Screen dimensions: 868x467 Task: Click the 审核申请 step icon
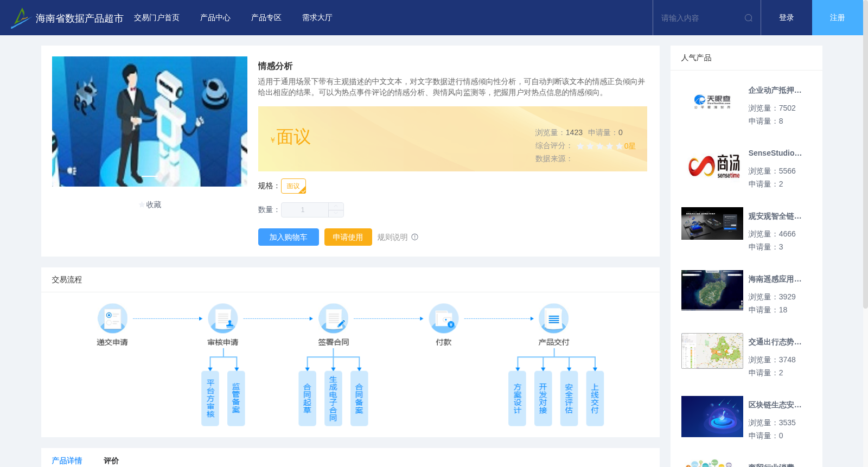tap(223, 318)
